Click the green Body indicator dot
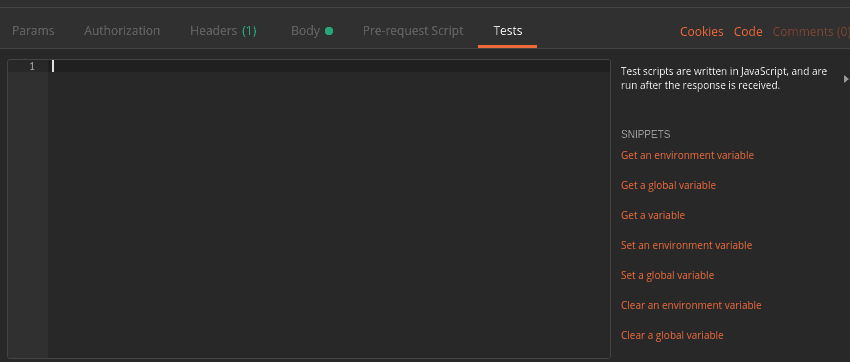850x362 pixels. (329, 31)
